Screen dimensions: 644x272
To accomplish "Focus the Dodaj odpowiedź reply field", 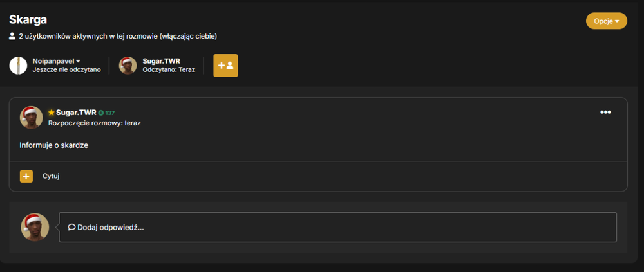I will (x=337, y=227).
